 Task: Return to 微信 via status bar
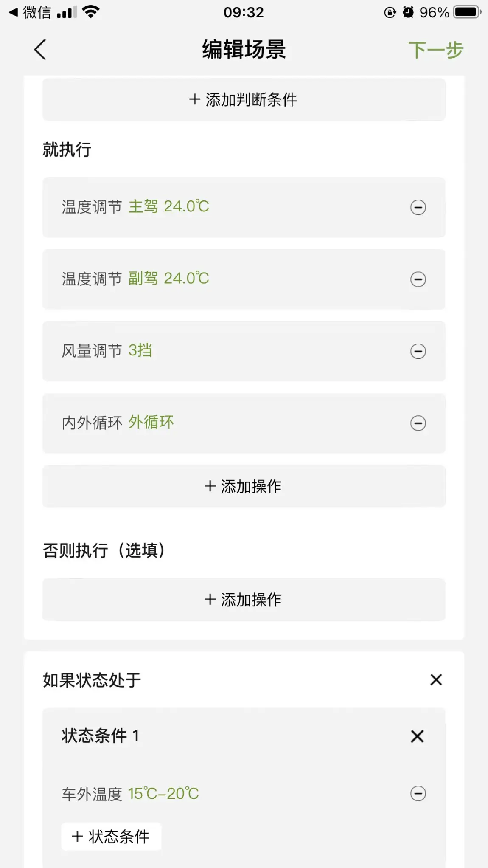click(x=31, y=12)
